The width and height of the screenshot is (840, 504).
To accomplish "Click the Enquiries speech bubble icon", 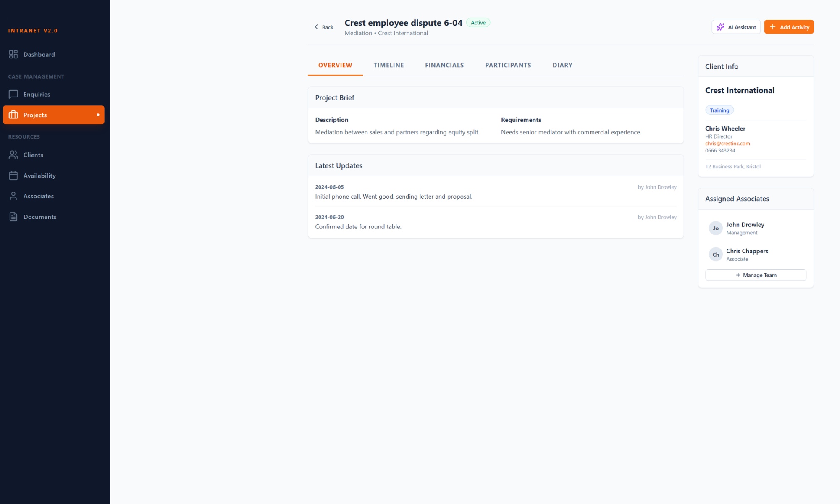I will (13, 94).
